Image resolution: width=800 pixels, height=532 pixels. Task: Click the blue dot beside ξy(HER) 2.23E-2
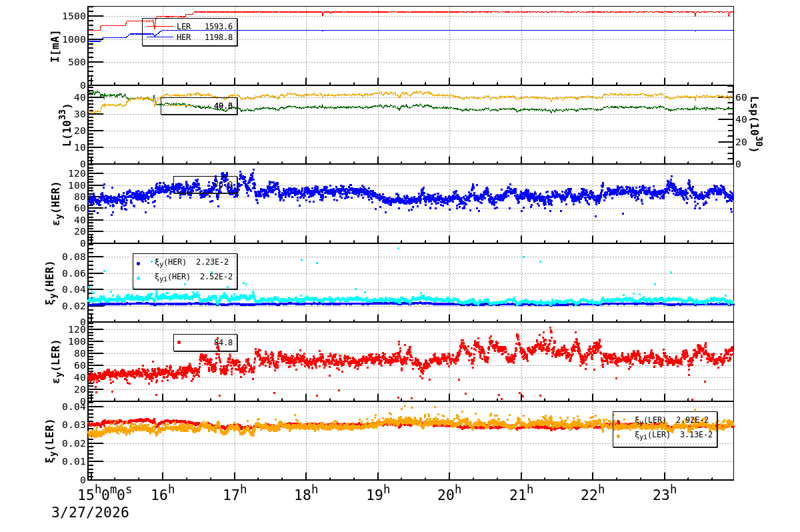(x=139, y=263)
